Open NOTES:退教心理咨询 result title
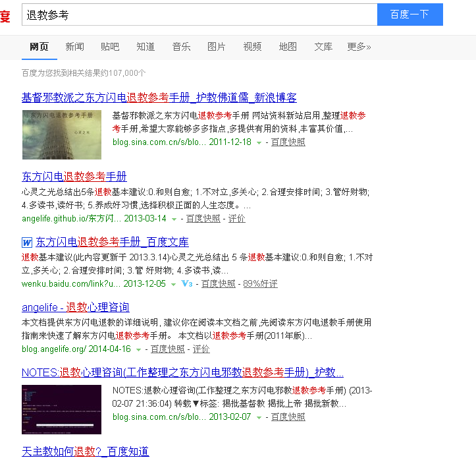This screenshot has width=476, height=462. tap(182, 372)
